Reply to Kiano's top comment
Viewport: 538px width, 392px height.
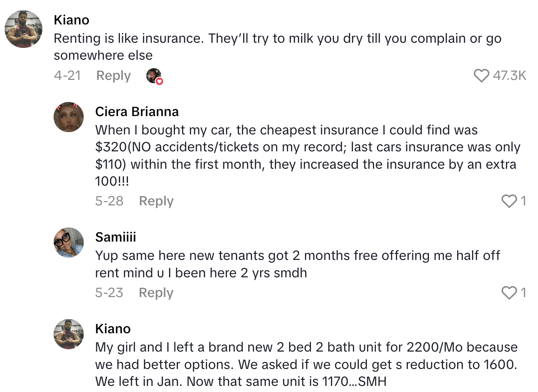[113, 76]
